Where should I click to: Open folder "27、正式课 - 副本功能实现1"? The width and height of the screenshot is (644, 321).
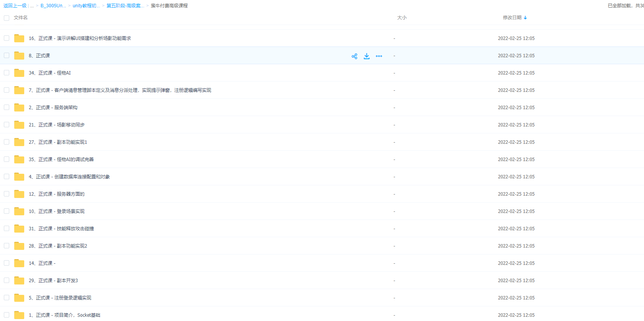58,142
